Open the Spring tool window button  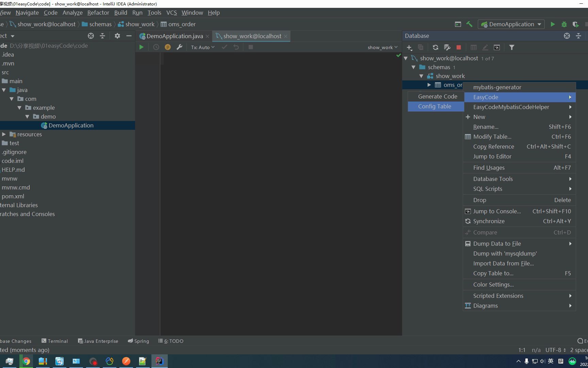[x=138, y=341]
